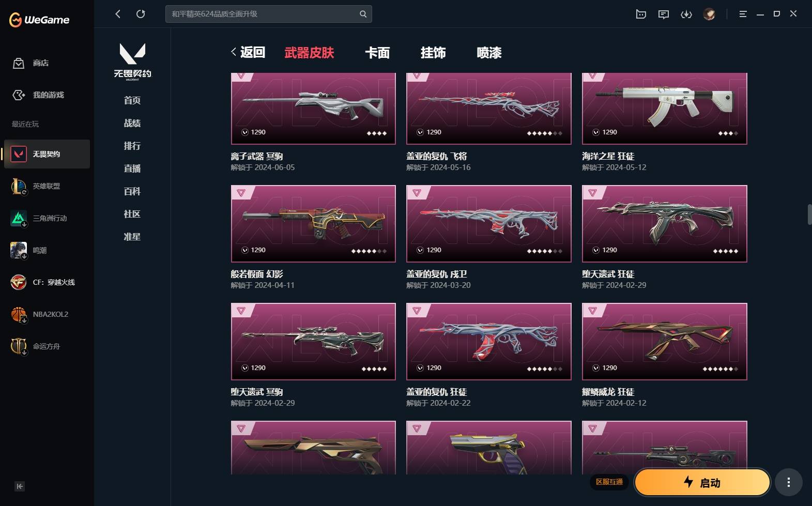Viewport: 812px width, 506px height.
Task: Click the search input field
Action: coord(264,14)
